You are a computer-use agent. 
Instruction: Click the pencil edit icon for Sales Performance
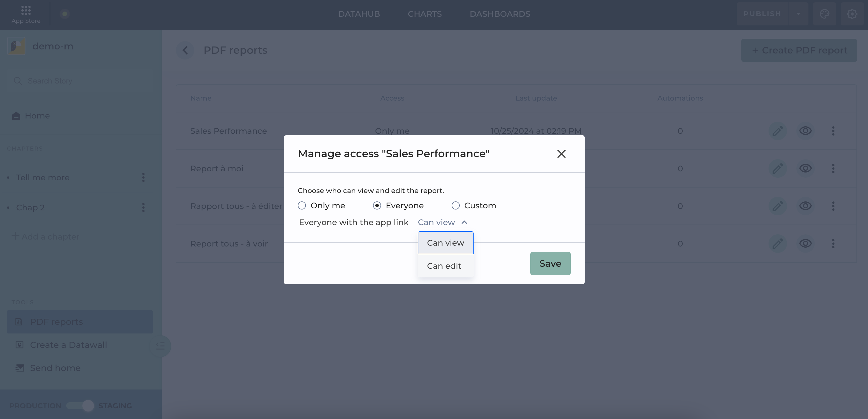(777, 131)
